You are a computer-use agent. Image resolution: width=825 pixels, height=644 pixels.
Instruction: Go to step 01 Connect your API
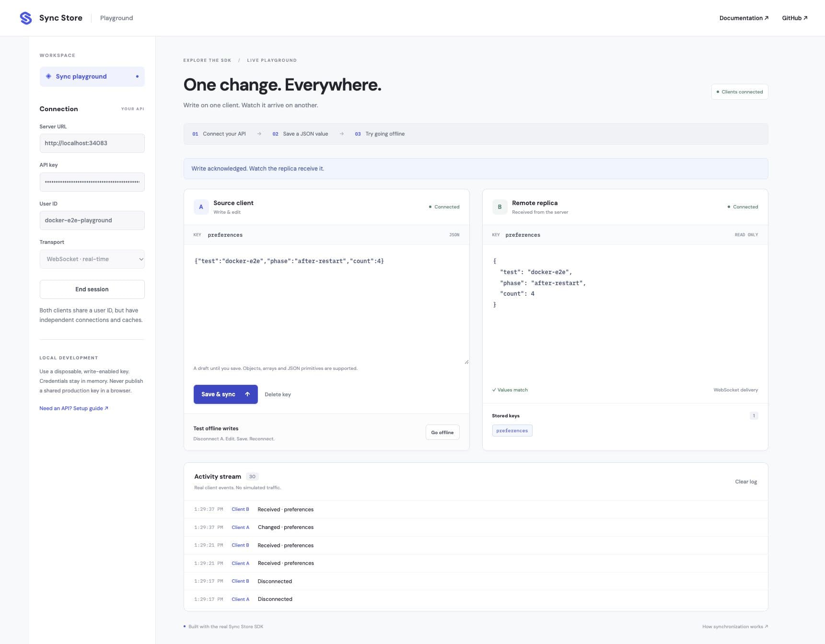click(x=219, y=134)
